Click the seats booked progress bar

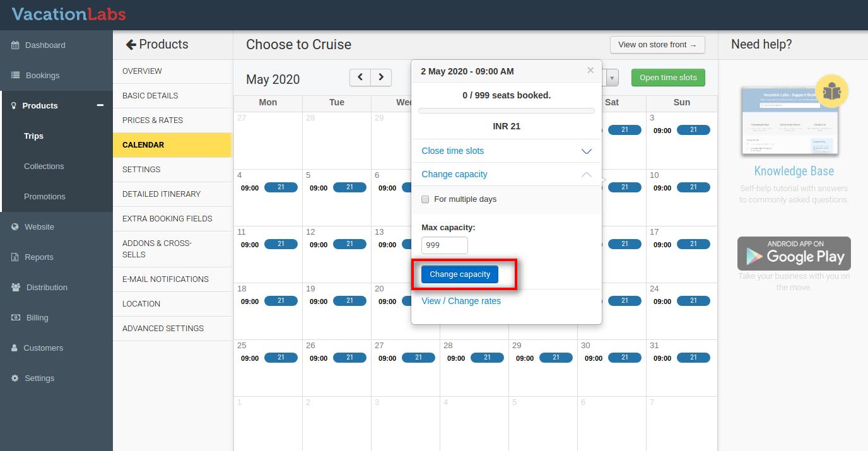pyautogui.click(x=506, y=111)
